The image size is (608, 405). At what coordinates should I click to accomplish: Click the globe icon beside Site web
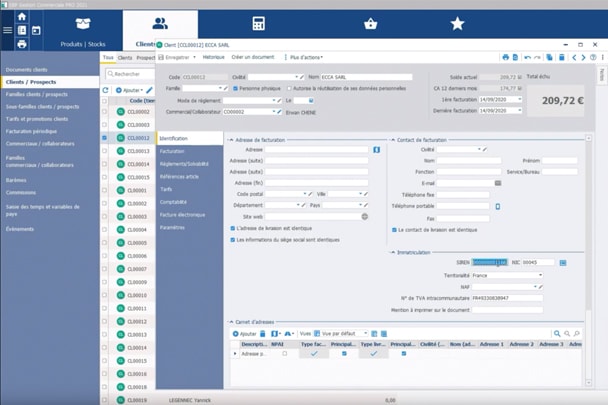(365, 216)
